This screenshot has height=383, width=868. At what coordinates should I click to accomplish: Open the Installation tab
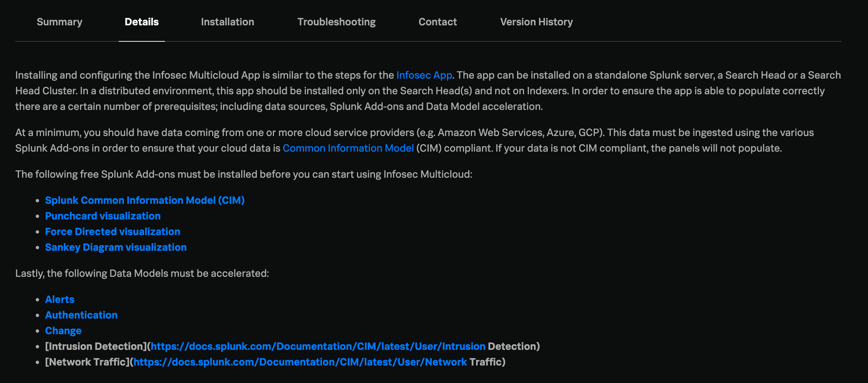coord(227,22)
